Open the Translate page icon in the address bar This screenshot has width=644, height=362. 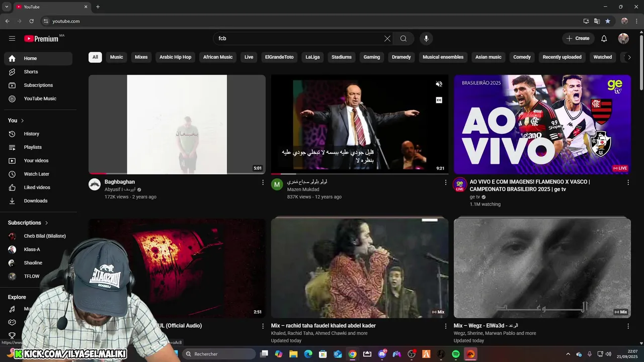(597, 21)
